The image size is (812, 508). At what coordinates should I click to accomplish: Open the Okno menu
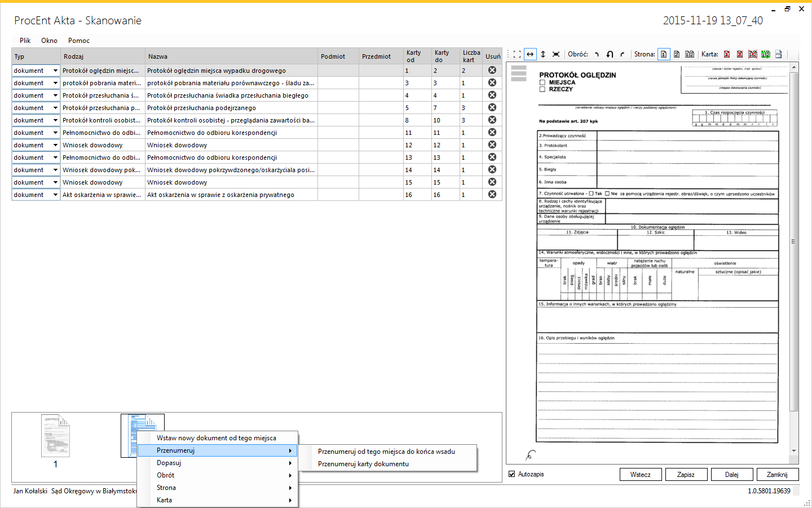click(49, 41)
